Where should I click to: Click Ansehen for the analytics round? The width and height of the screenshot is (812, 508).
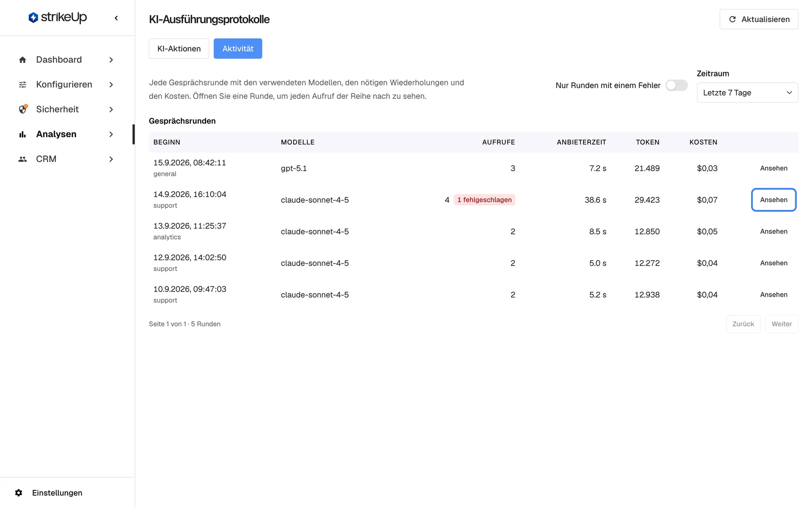coord(774,231)
